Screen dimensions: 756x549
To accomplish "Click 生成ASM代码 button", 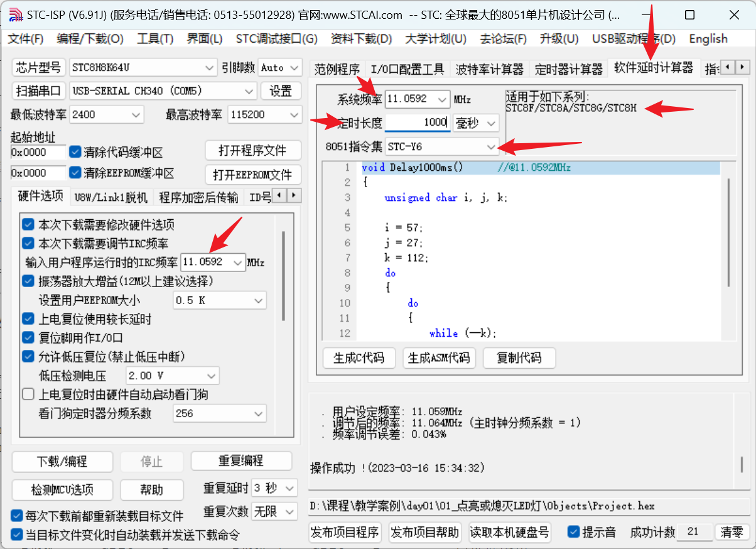I will click(x=439, y=358).
